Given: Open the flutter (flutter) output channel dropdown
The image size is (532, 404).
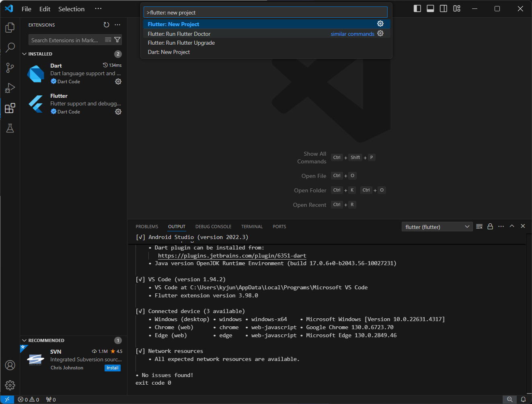Looking at the screenshot, I should [438, 227].
